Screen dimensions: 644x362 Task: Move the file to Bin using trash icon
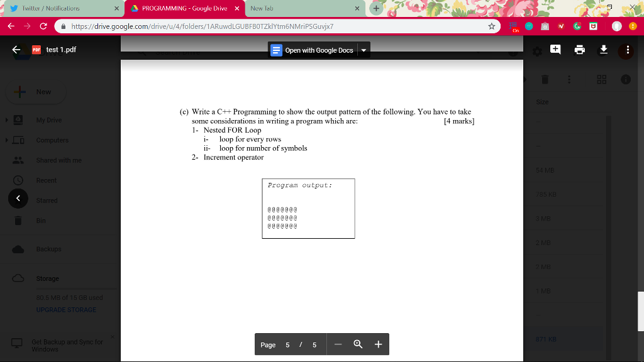coord(545,79)
